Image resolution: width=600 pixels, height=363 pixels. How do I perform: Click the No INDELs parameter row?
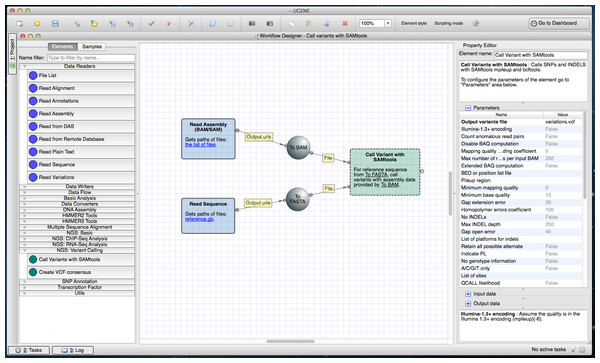(x=521, y=217)
